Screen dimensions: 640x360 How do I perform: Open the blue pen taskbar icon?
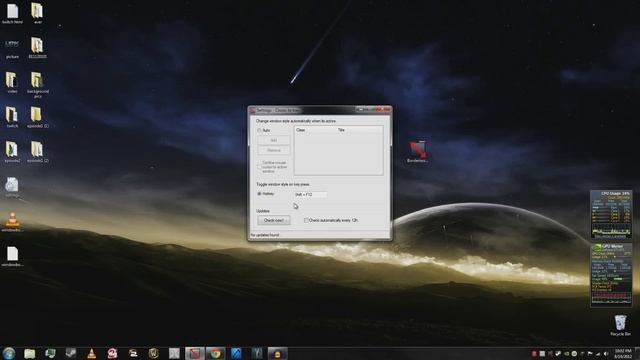(236, 353)
